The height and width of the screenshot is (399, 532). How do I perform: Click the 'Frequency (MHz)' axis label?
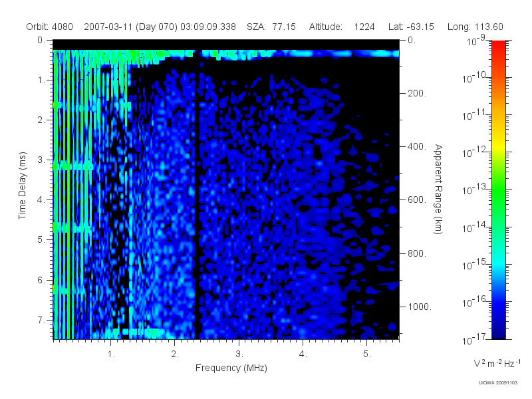[x=231, y=368]
